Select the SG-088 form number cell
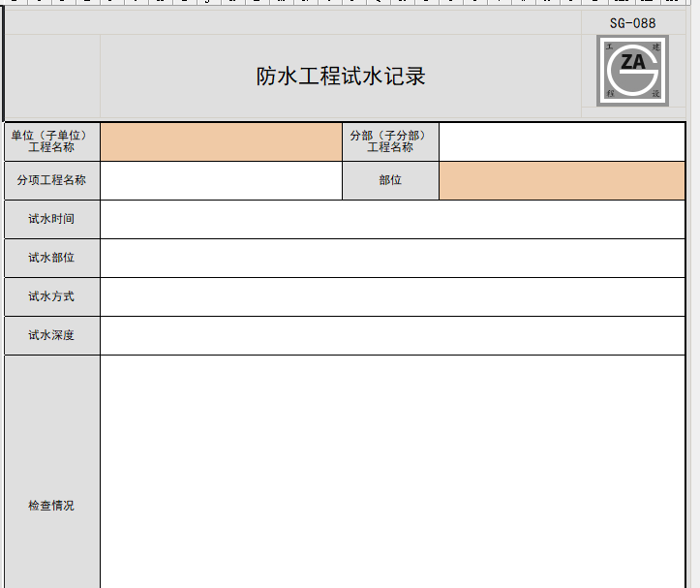This screenshot has height=588, width=700. (632, 23)
